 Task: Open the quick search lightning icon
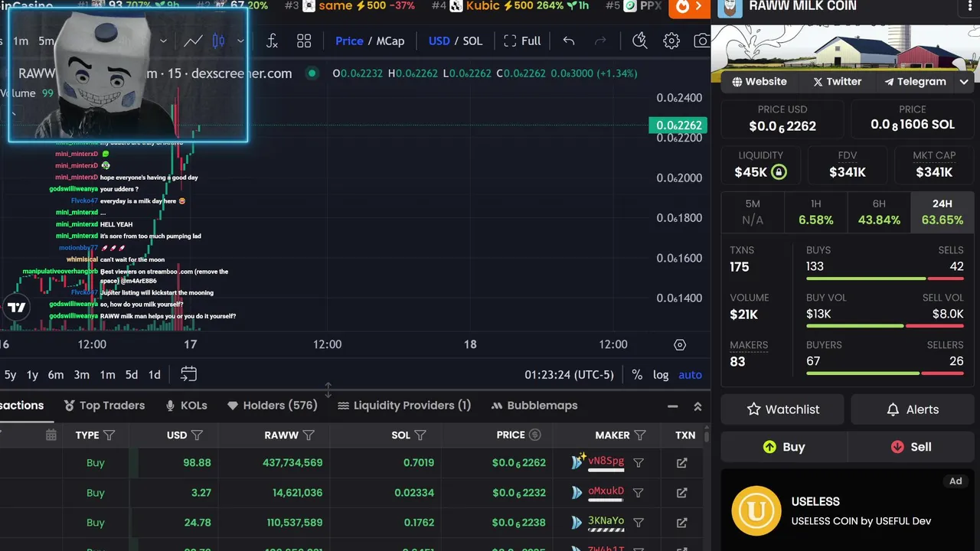pos(639,41)
